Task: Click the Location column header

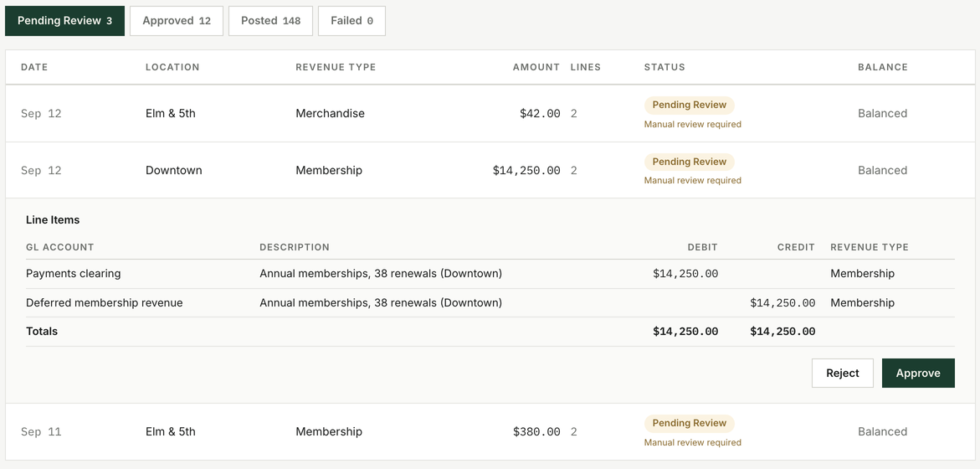Action: [x=172, y=67]
